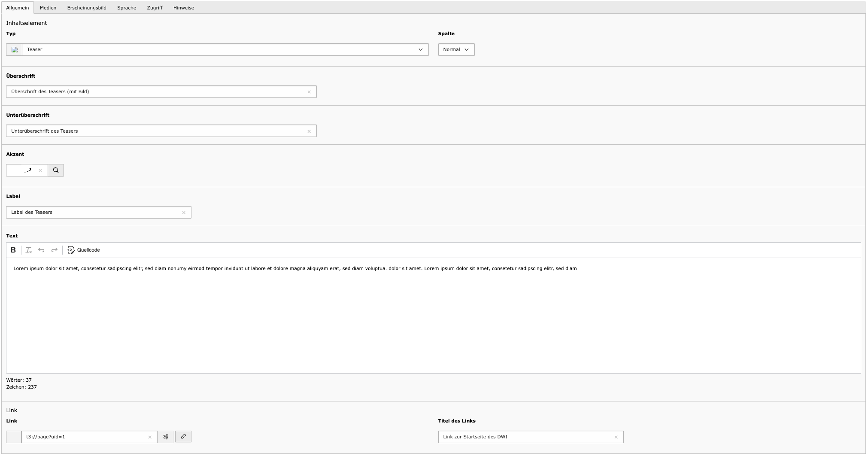Click the remove formatting icon
The height and width of the screenshot is (456, 868).
click(29, 250)
